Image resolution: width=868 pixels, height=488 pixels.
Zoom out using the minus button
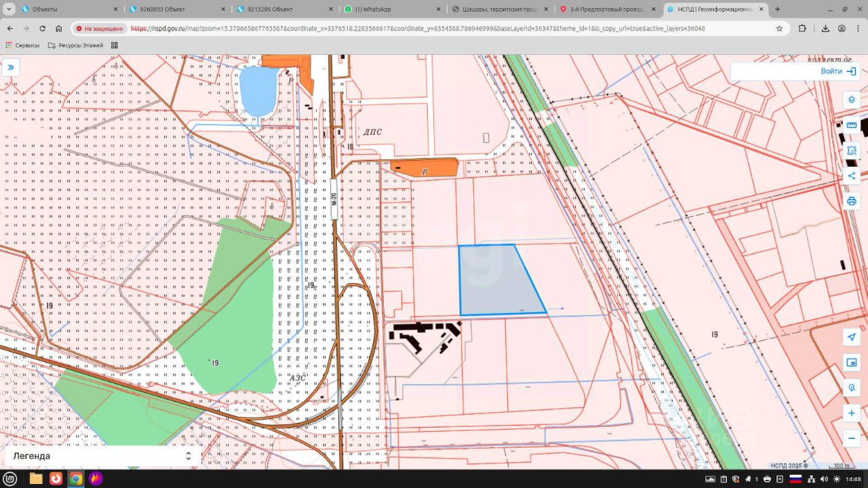click(x=852, y=439)
